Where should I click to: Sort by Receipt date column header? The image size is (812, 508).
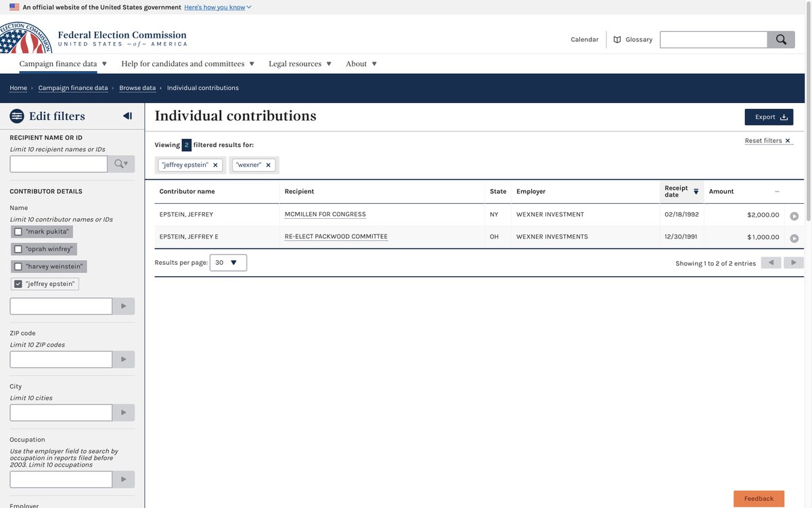[x=681, y=192]
